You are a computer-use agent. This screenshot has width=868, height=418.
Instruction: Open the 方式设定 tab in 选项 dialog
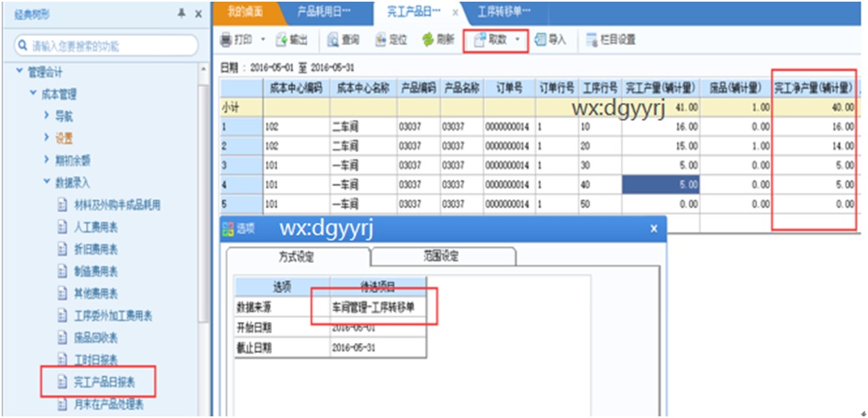click(296, 257)
